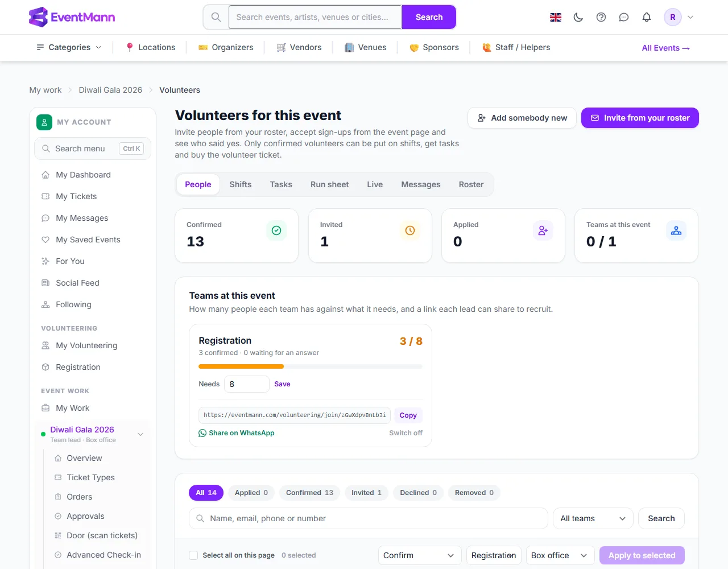Click the green My Account icon
Screen dimensions: 728x569
pos(44,122)
